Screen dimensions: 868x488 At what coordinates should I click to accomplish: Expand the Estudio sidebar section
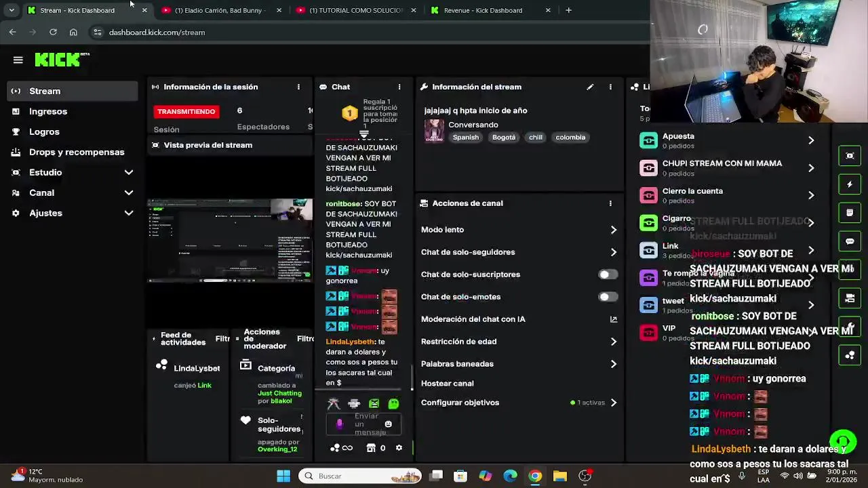128,172
